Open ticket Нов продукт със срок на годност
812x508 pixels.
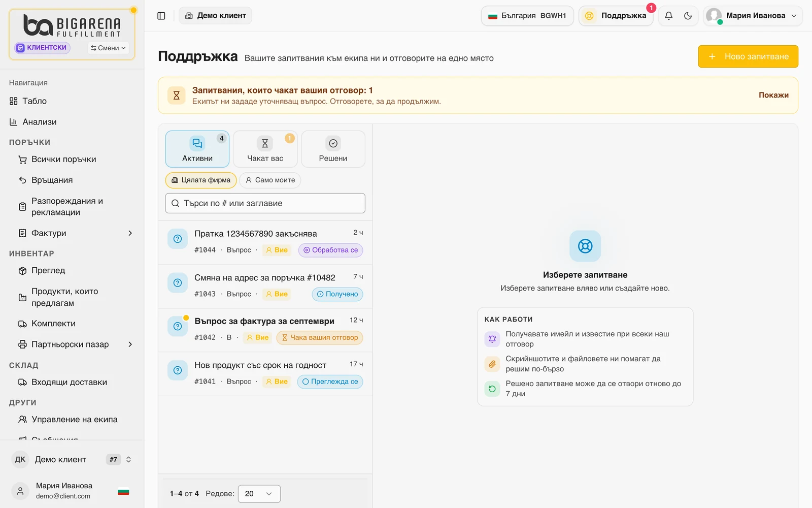point(265,374)
